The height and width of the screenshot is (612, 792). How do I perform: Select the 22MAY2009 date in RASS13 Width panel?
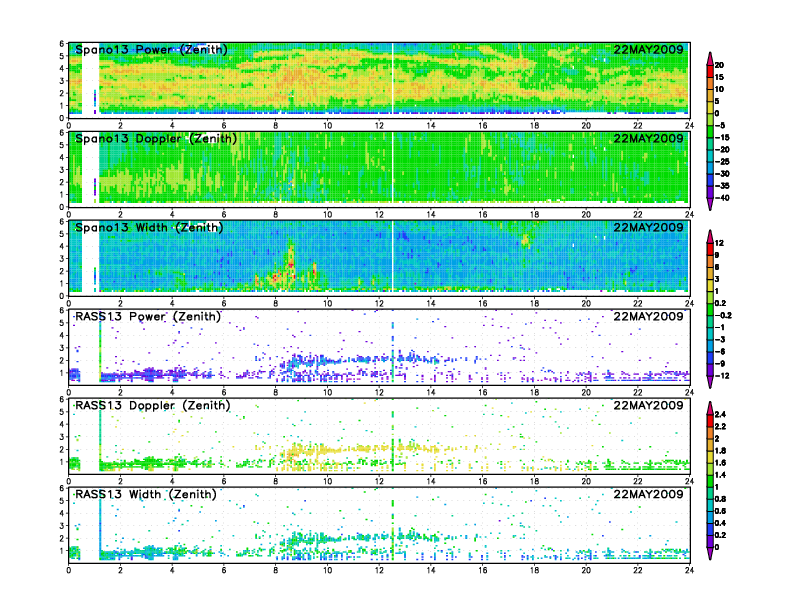648,494
